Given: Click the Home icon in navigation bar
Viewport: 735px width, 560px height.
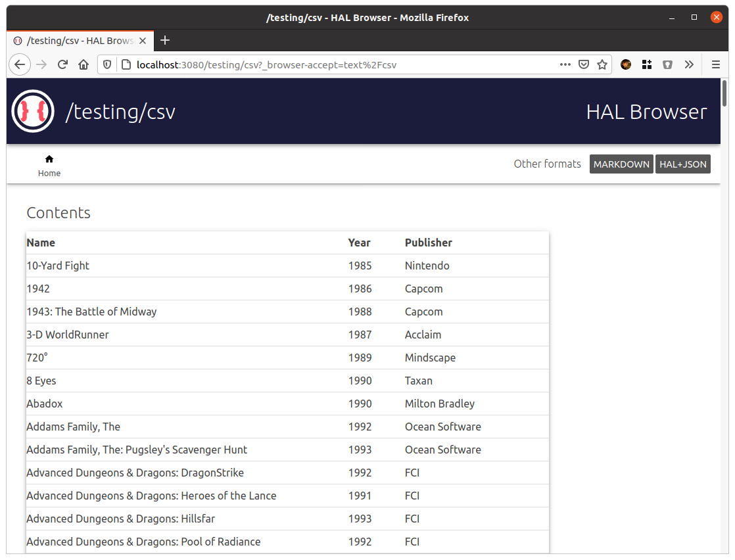Looking at the screenshot, I should 49,159.
